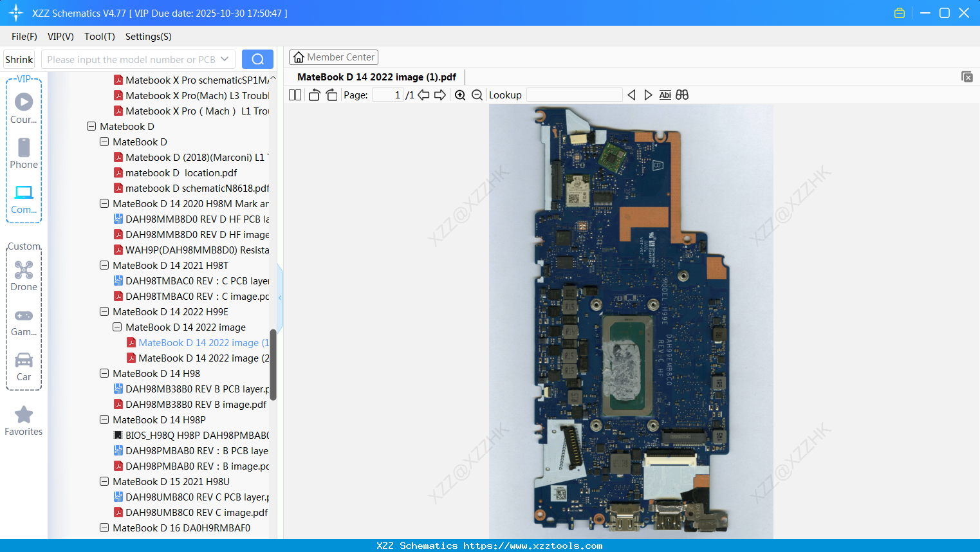Click the XZZ app logo
Image resolution: width=980 pixels, height=552 pixels.
pyautogui.click(x=16, y=13)
